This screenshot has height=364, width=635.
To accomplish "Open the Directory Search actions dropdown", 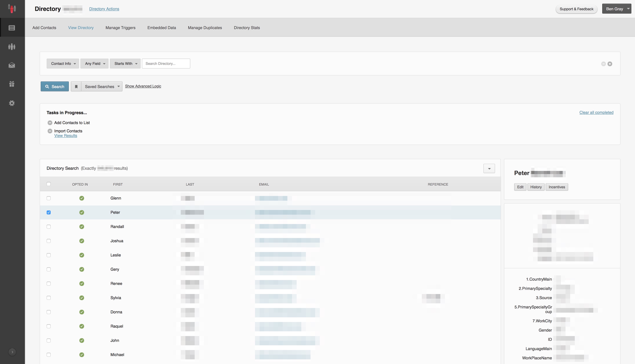I will [489, 168].
